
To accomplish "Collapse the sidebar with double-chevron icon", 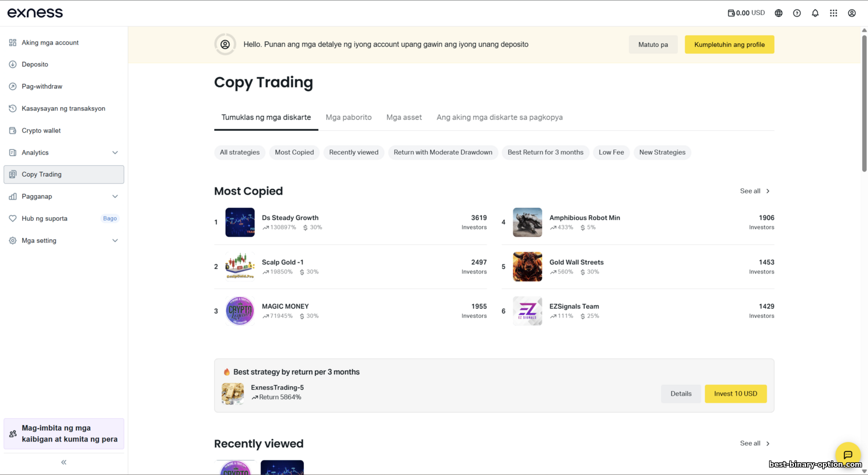I will (x=64, y=462).
